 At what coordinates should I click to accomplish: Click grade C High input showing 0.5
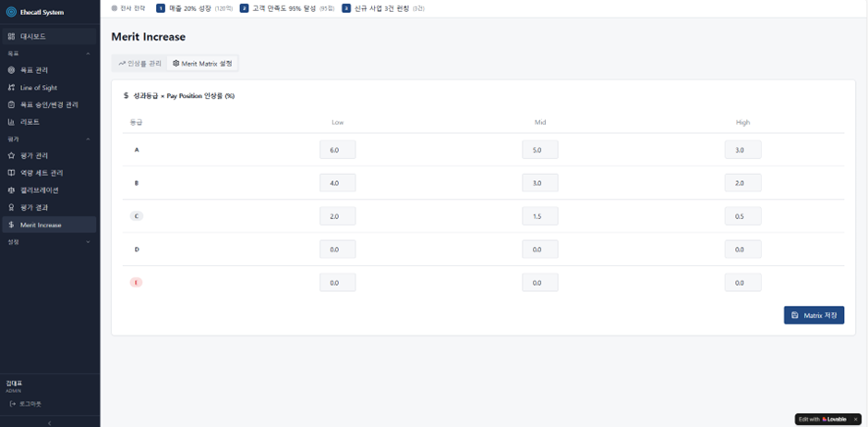click(x=743, y=216)
